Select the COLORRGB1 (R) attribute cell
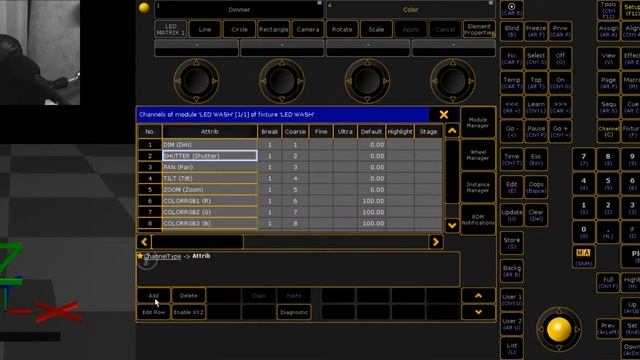 point(210,201)
